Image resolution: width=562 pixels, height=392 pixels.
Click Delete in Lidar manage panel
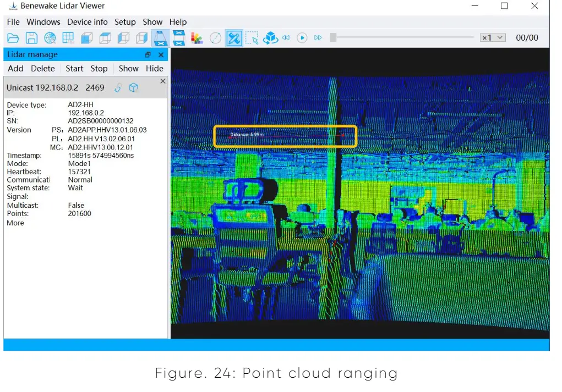[x=42, y=68]
